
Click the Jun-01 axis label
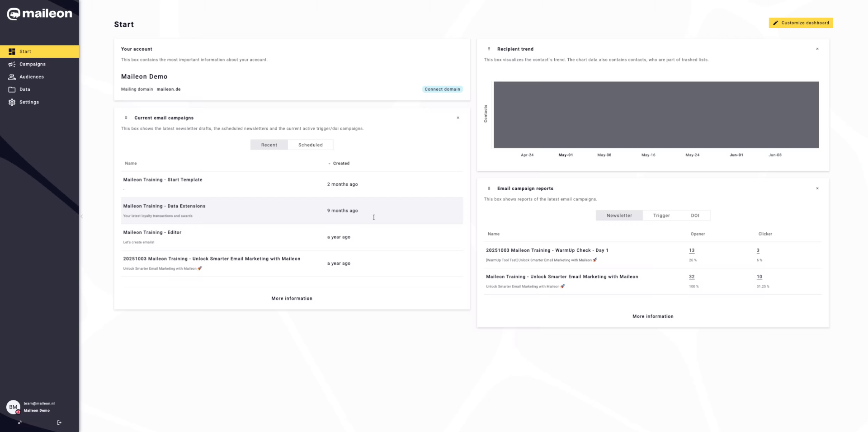tap(736, 155)
